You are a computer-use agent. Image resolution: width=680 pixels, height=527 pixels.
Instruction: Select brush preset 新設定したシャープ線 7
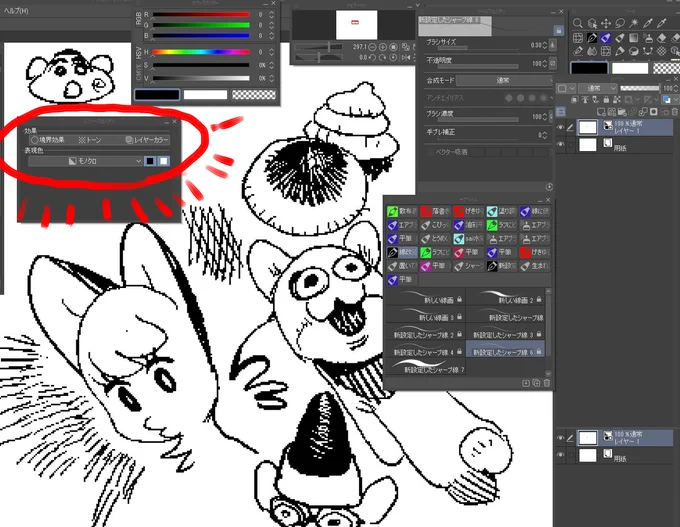(425, 367)
